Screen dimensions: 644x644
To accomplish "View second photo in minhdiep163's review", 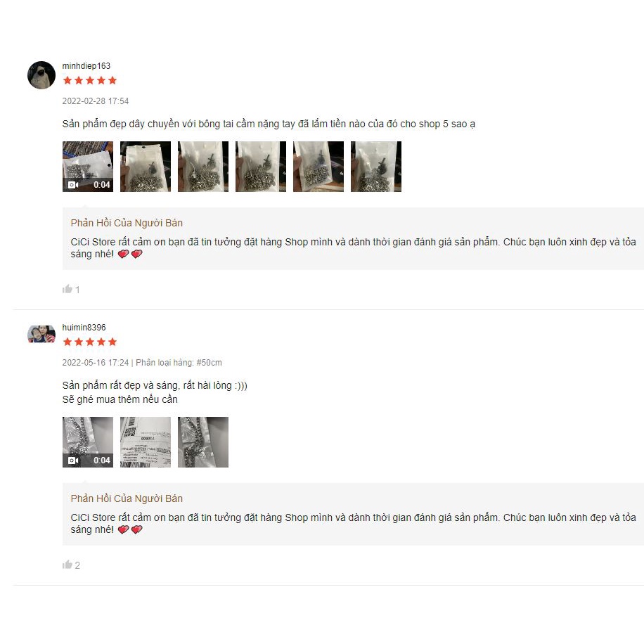I will point(146,167).
